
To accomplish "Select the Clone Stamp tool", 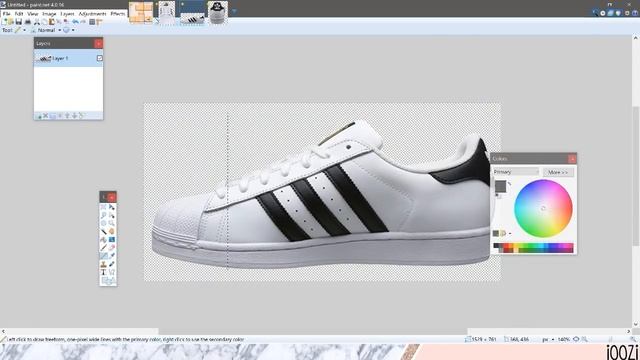I will point(104,264).
